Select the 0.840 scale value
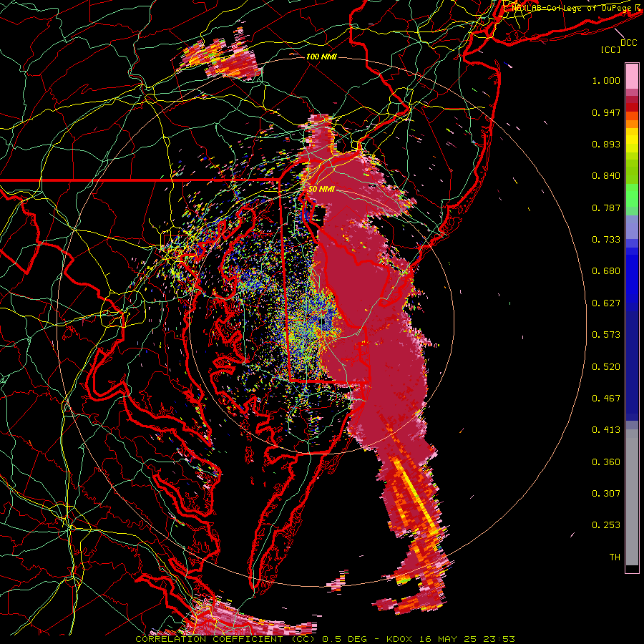Screen dimensions: 644x644 tap(606, 176)
